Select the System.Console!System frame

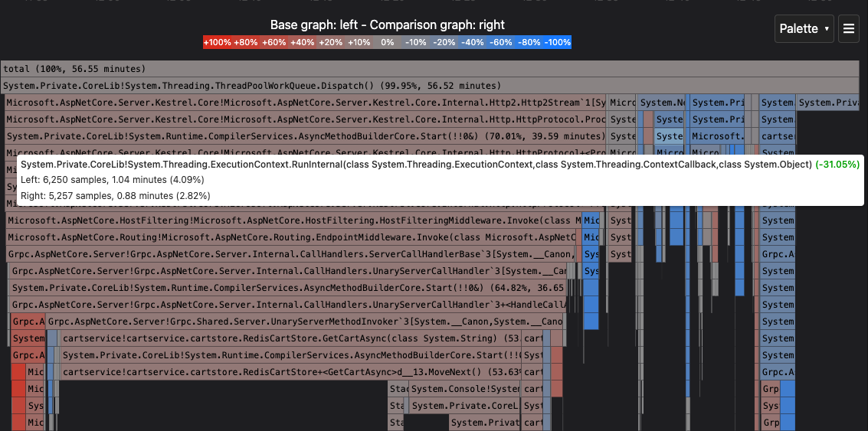coord(466,390)
